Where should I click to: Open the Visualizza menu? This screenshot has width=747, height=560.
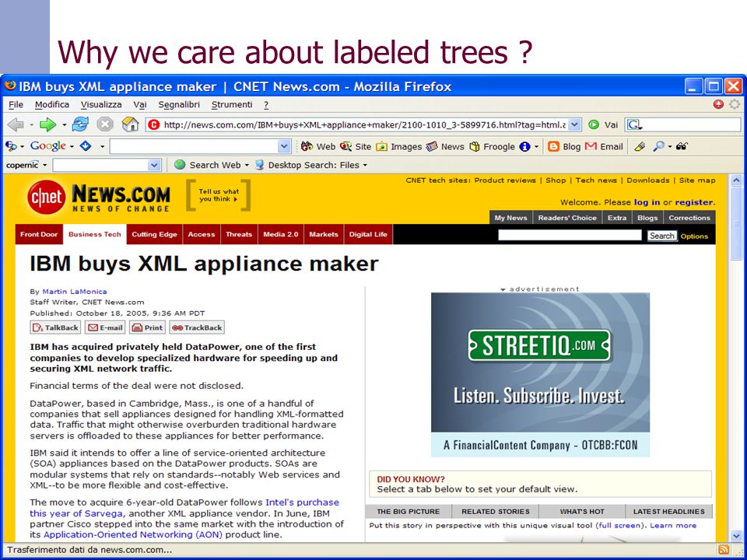tap(101, 104)
